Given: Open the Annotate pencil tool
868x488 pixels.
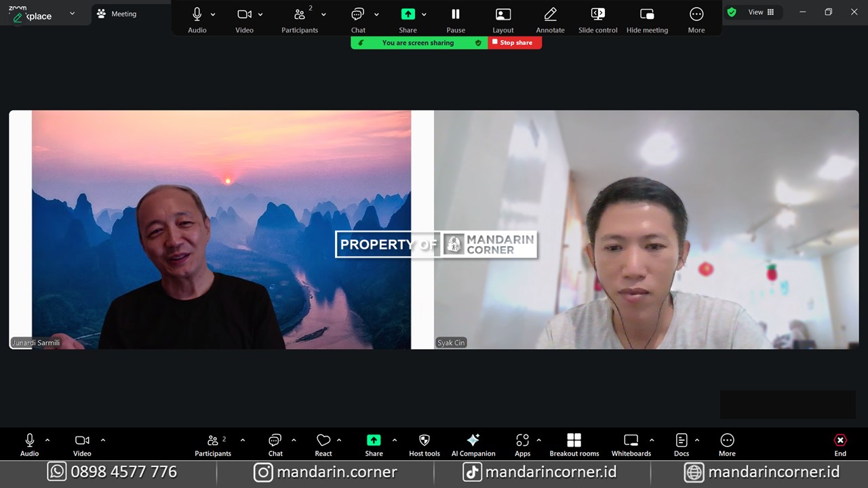Looking at the screenshot, I should pyautogui.click(x=550, y=15).
